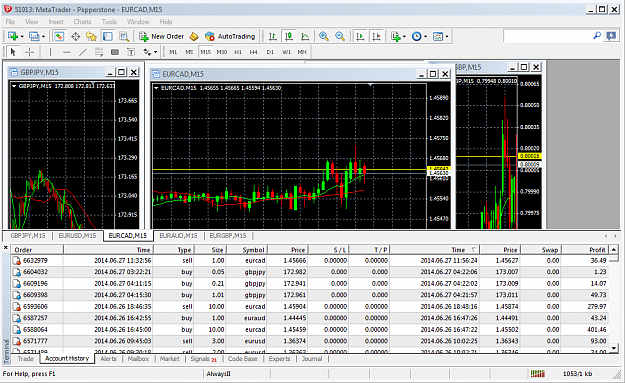
Task: Open the Charts menu
Action: [82, 22]
